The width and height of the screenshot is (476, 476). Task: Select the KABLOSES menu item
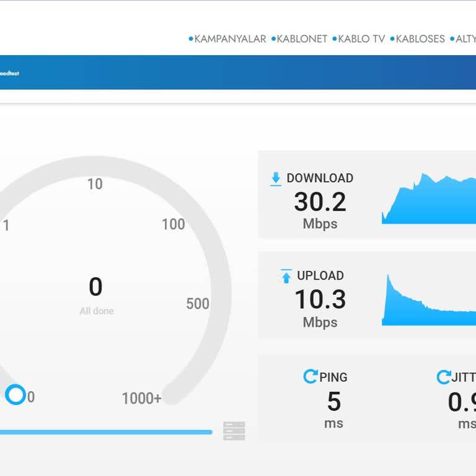pos(417,39)
